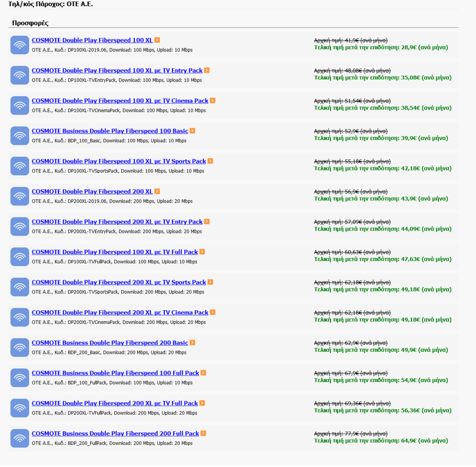Open COSMOTE Double Play Fiberspeed 100 XL link
Image resolution: width=476 pixels, height=467 pixels.
(x=92, y=40)
